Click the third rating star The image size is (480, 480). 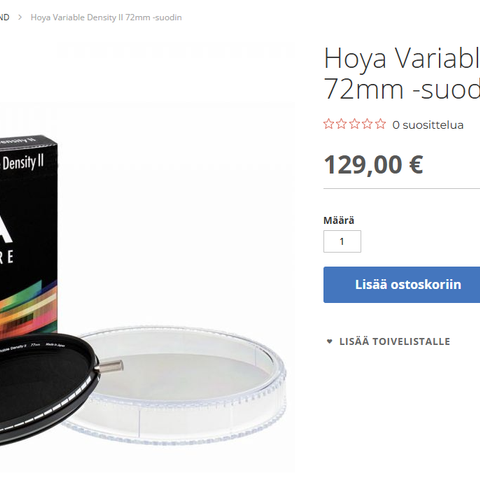(354, 124)
